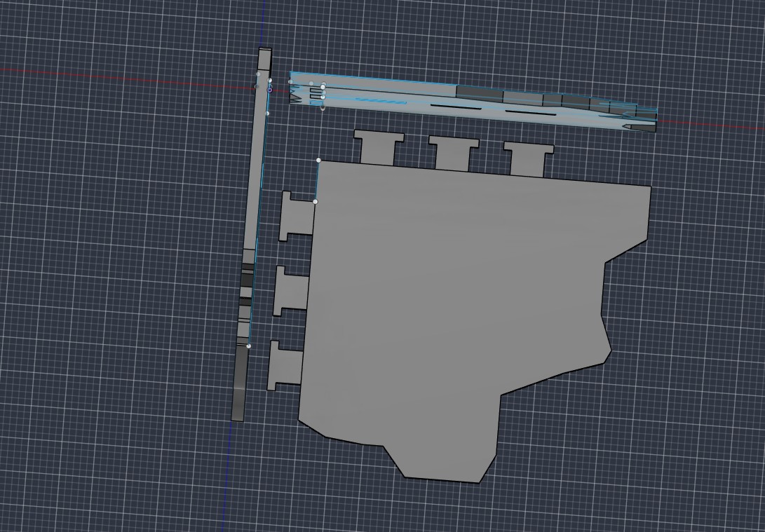
Task: Click the second black slot on the horizontal part
Action: tap(530, 113)
